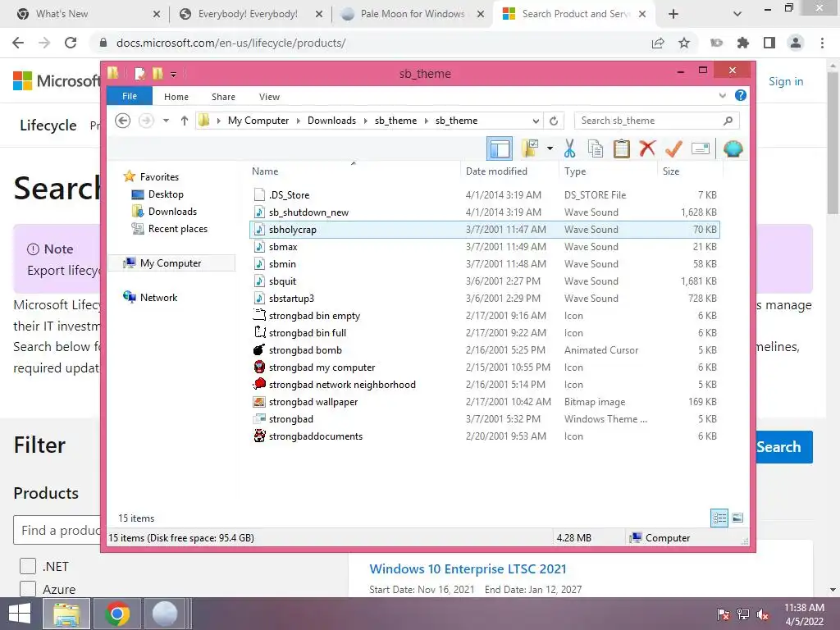Select the .DS_Store file

[485, 194]
